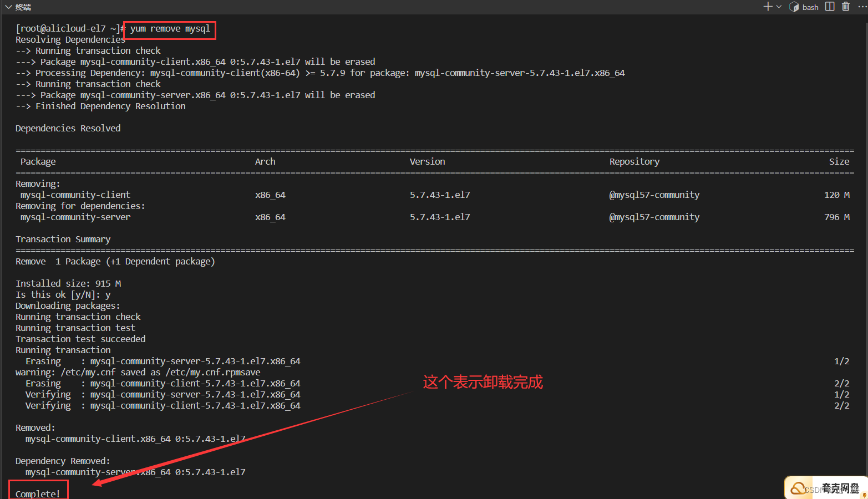
Task: Click @mysql57-community in the server row
Action: [654, 217]
